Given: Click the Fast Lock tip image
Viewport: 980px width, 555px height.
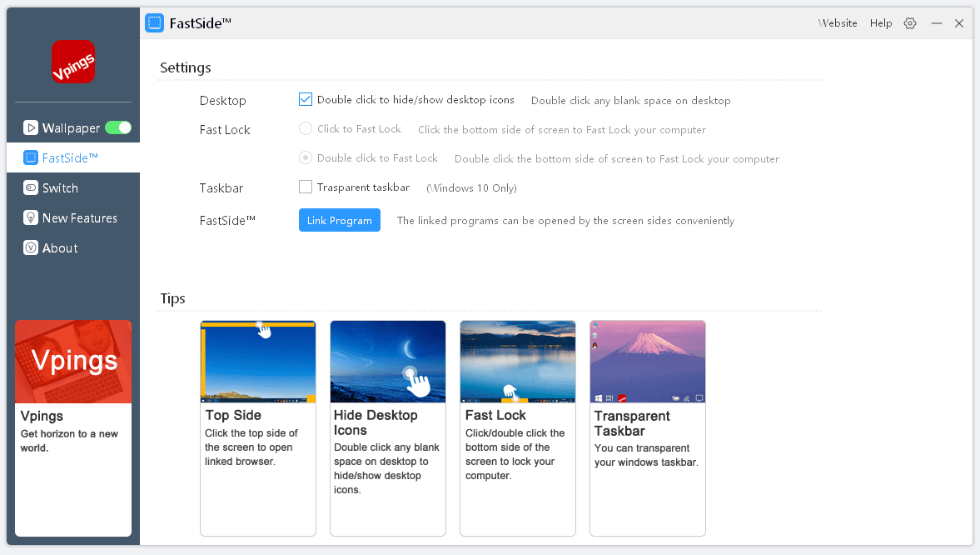Looking at the screenshot, I should click(518, 362).
